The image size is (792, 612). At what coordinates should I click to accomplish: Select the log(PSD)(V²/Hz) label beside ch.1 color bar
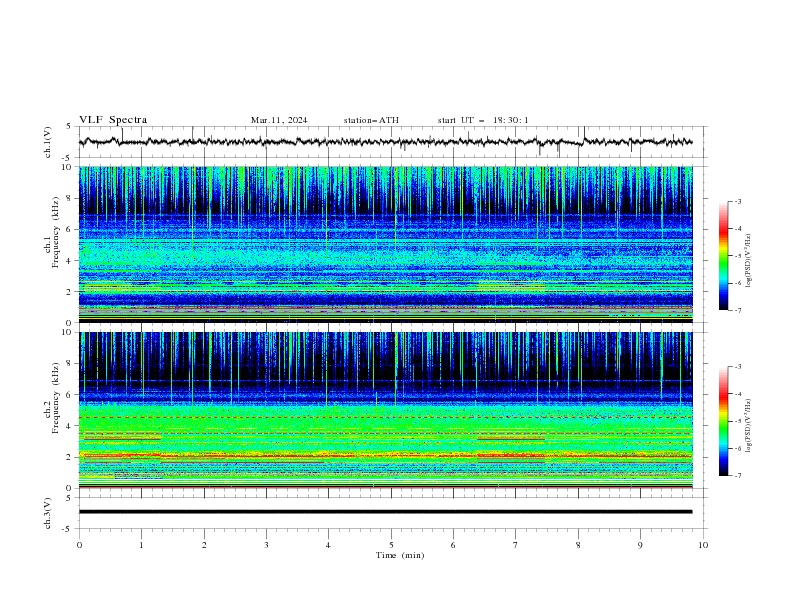749,261
